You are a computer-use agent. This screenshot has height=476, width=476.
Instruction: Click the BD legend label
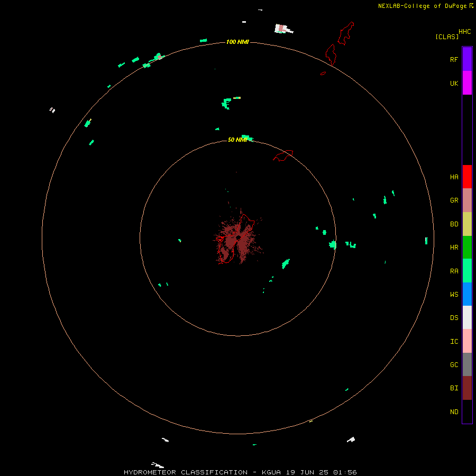454,224
